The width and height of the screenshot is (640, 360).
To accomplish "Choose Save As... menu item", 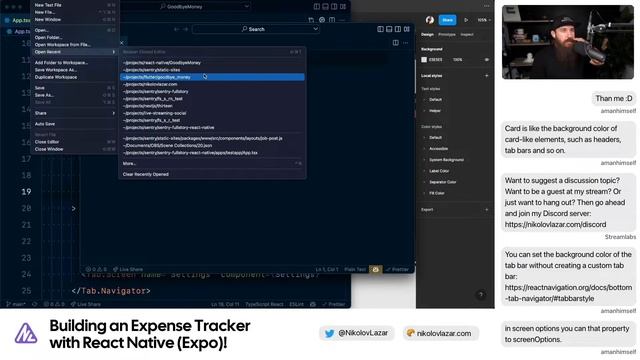I will [x=74, y=95].
